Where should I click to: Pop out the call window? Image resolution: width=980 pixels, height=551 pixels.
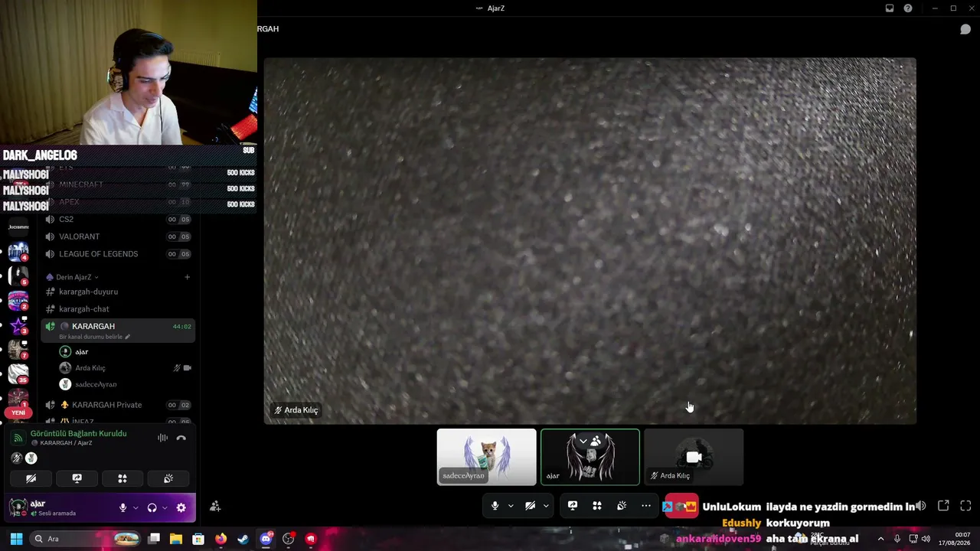943,506
